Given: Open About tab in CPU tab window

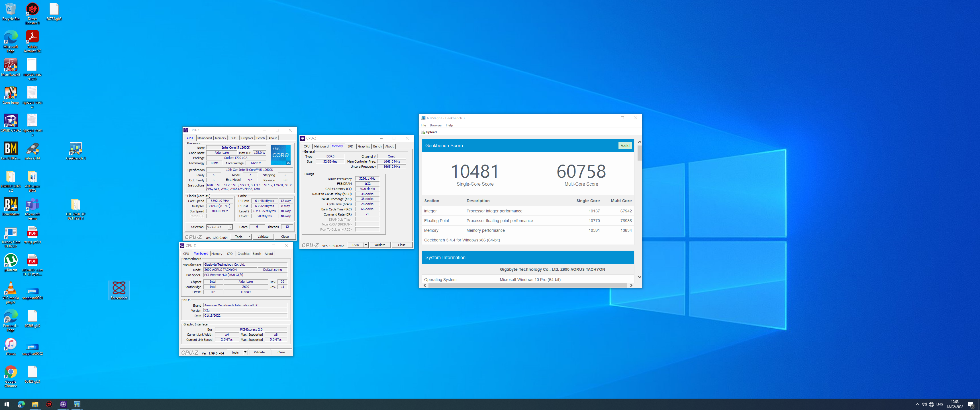Looking at the screenshot, I should (273, 138).
